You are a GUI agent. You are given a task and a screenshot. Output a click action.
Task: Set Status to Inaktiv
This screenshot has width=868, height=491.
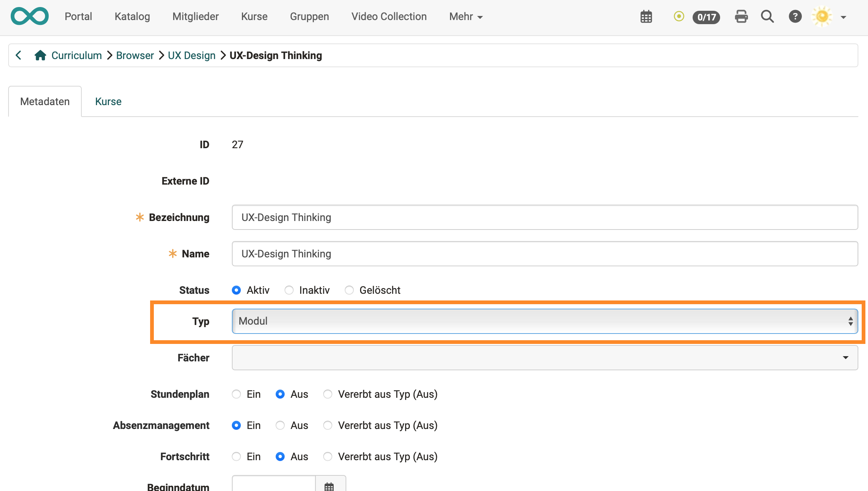coord(289,290)
